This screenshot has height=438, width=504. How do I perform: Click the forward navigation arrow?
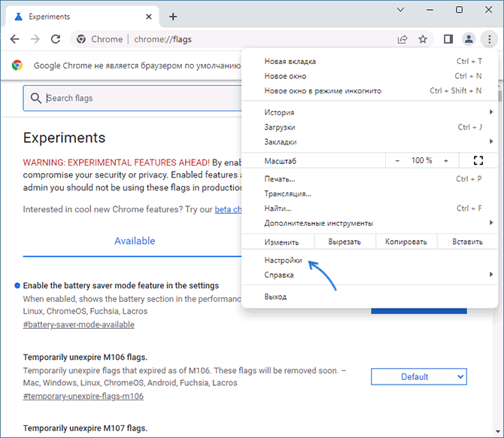(35, 39)
